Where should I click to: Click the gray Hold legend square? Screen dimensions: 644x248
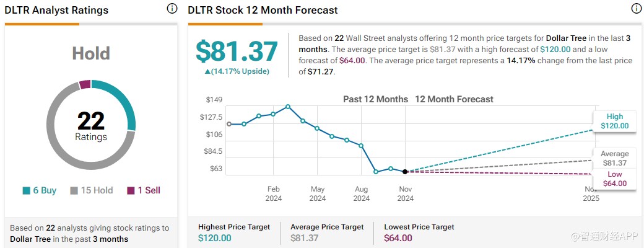pos(73,191)
